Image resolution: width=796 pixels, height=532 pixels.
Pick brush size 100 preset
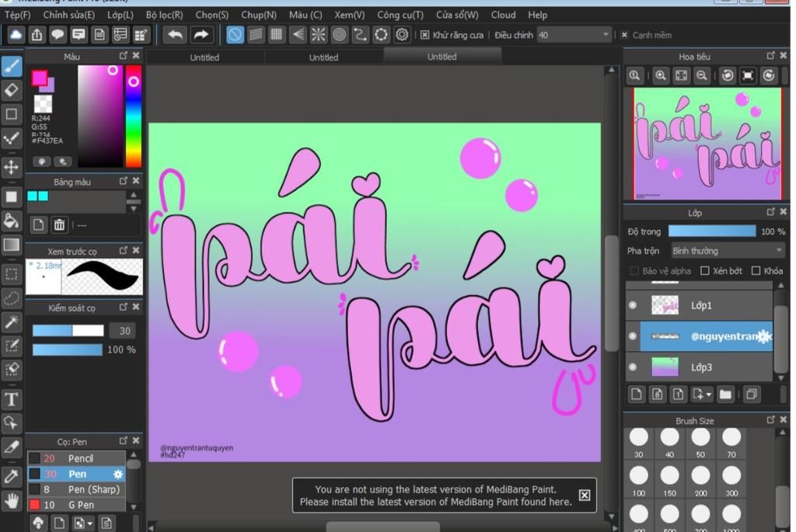[639, 481]
